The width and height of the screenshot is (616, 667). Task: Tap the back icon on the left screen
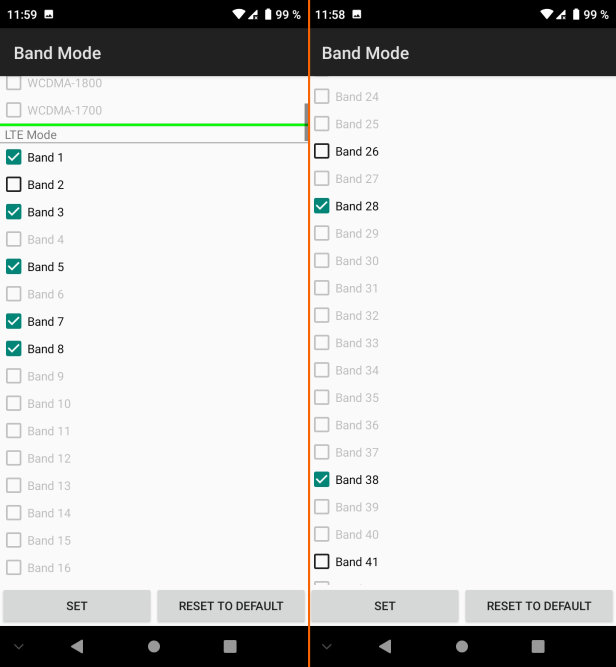pyautogui.click(x=77, y=646)
